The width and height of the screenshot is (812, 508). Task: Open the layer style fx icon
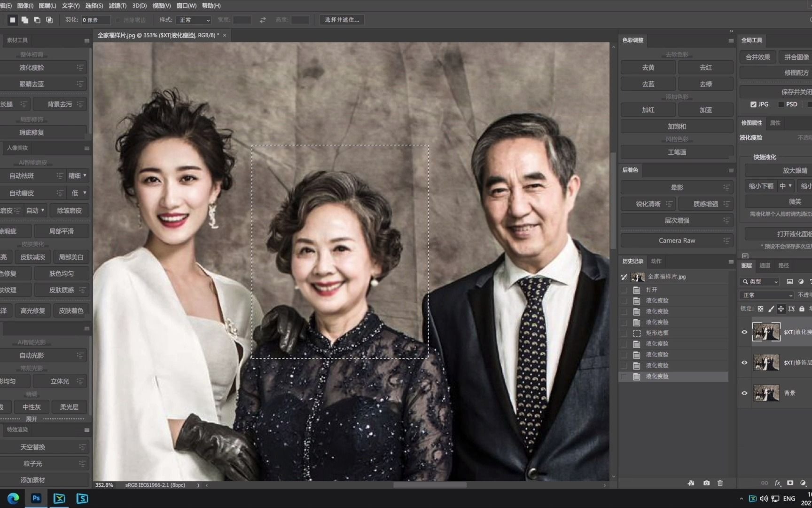point(778,483)
